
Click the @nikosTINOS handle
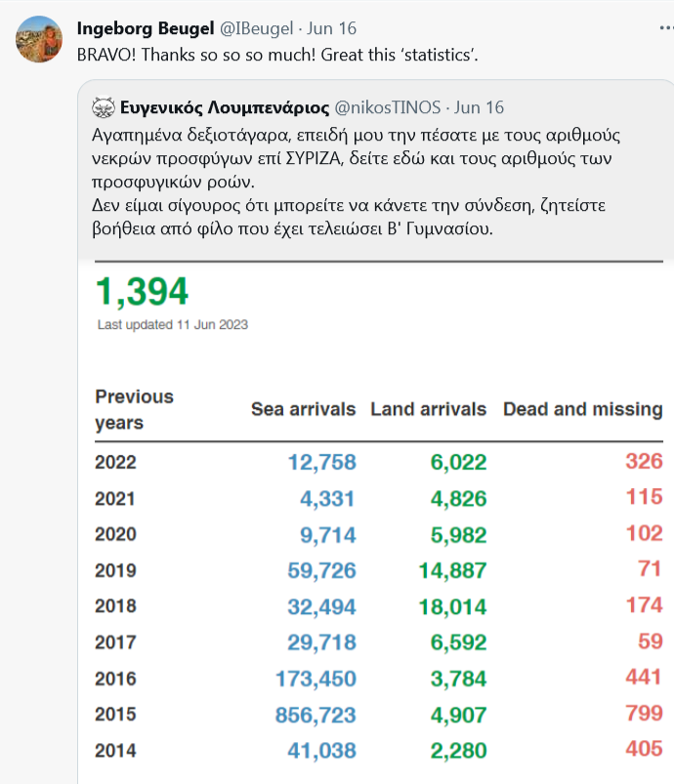pyautogui.click(x=387, y=107)
